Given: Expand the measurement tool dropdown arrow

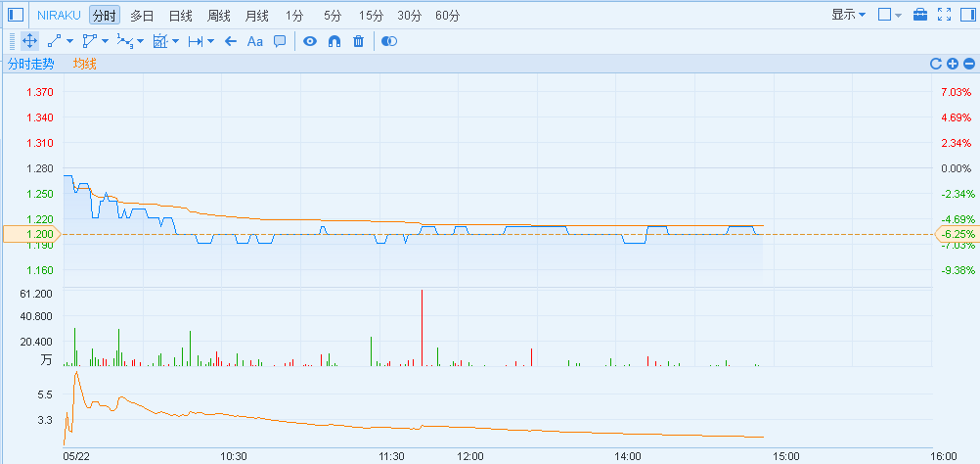Looking at the screenshot, I should tap(176, 42).
